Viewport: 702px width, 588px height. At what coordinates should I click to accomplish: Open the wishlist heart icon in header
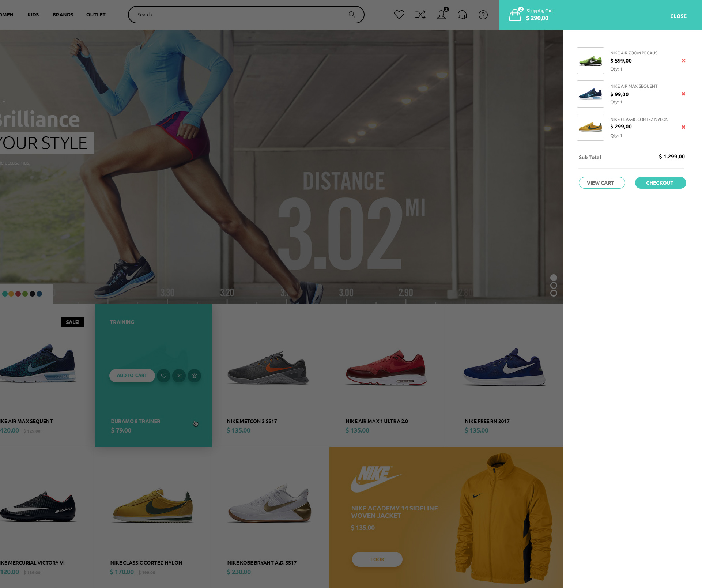[399, 15]
